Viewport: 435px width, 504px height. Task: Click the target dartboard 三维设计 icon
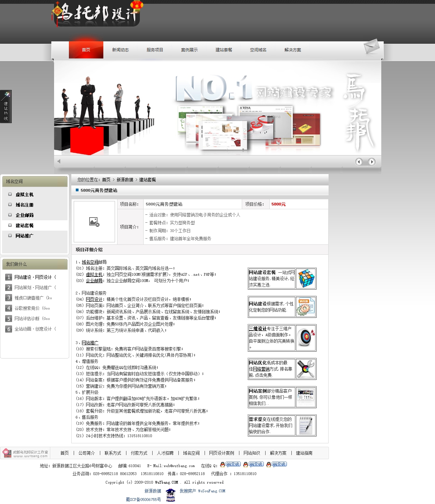coord(306,338)
